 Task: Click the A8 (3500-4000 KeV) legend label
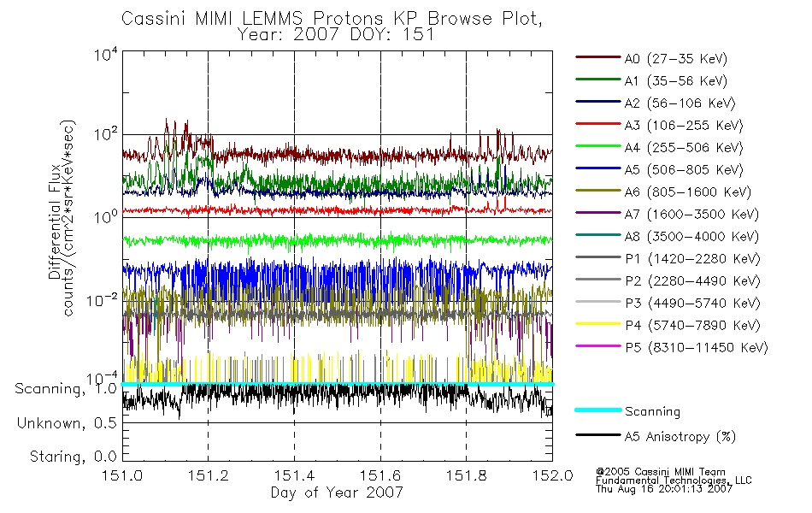(x=691, y=237)
